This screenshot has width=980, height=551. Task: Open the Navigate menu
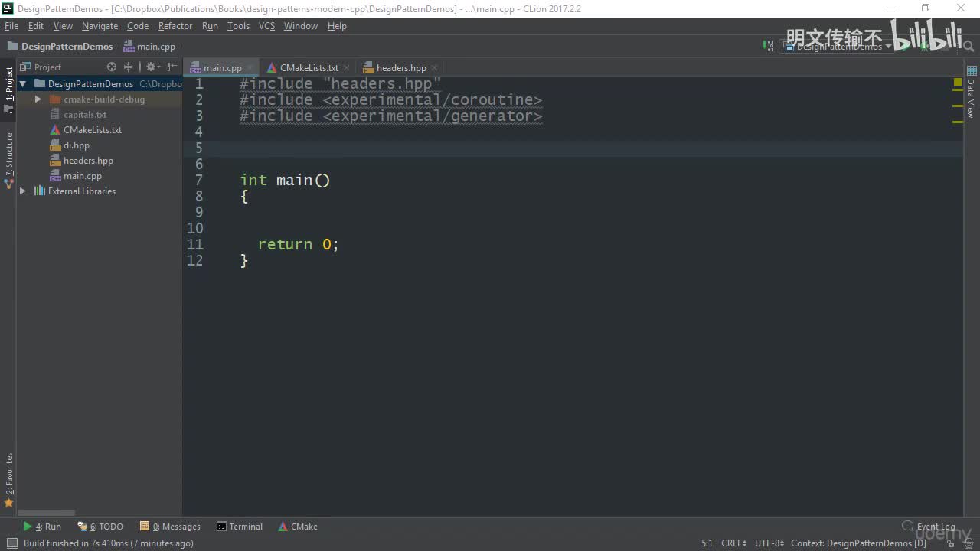pyautogui.click(x=100, y=26)
